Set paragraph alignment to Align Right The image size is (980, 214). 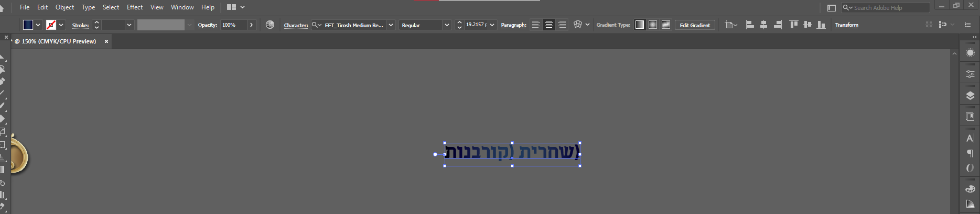pyautogui.click(x=562, y=25)
